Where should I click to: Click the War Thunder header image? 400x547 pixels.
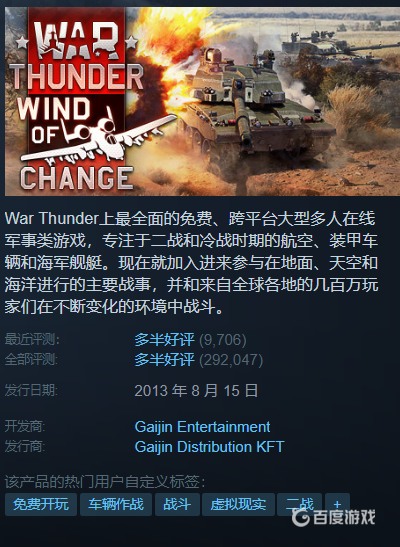coord(202,102)
